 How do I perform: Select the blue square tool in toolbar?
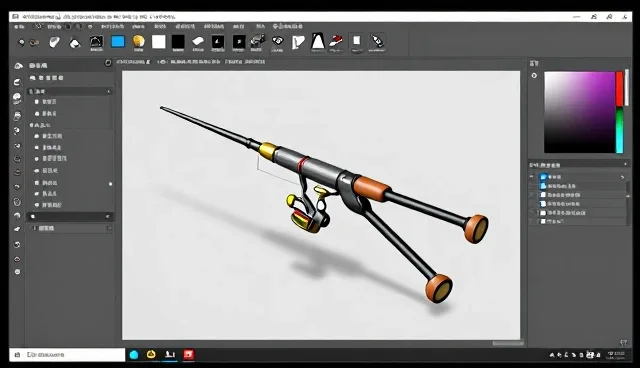(118, 42)
